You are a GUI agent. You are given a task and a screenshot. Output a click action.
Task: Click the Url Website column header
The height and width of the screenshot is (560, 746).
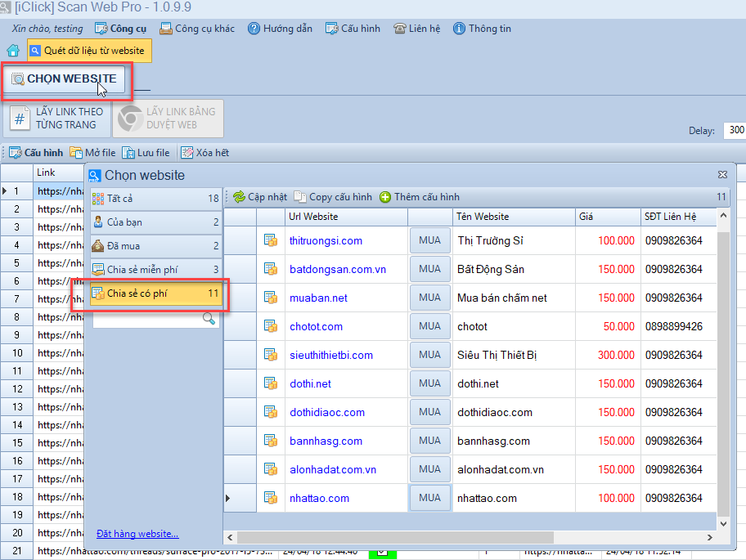coord(346,217)
